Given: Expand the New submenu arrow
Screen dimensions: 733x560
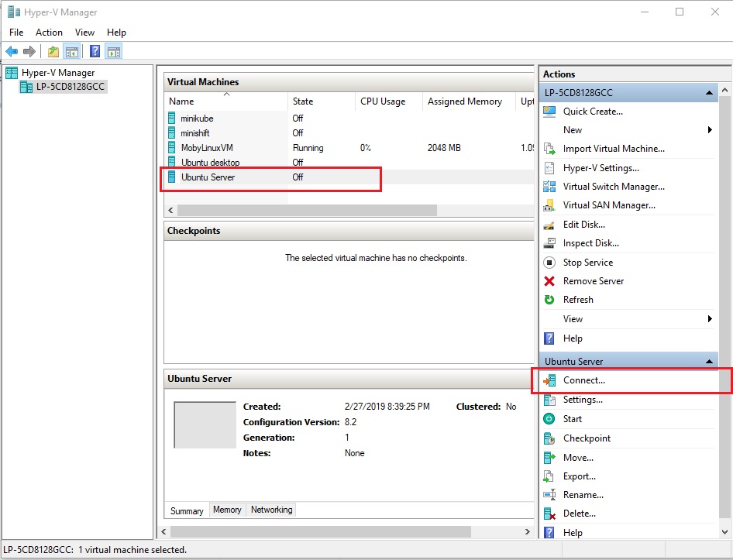Looking at the screenshot, I should point(710,130).
